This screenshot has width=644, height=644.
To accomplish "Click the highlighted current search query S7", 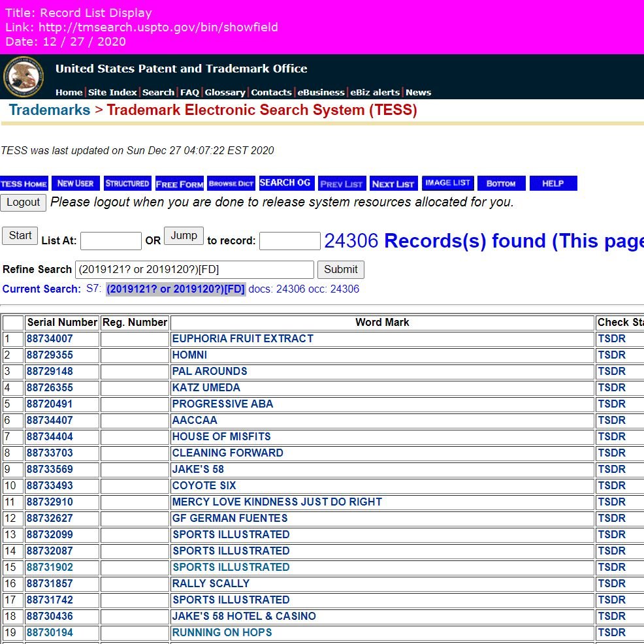I will click(x=176, y=289).
